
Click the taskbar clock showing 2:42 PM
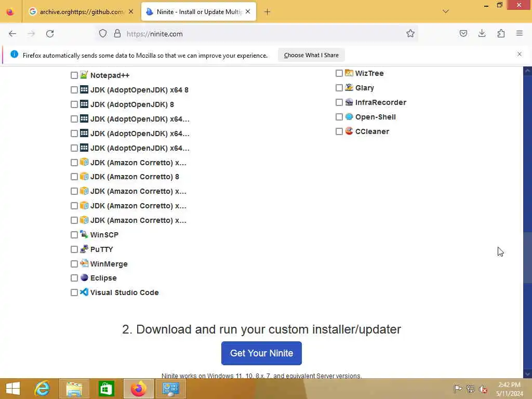[510, 389]
